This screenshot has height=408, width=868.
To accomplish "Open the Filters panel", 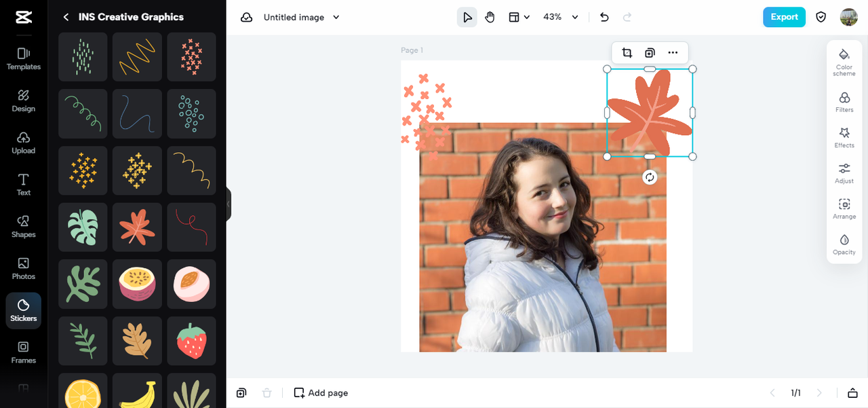I will (x=844, y=102).
